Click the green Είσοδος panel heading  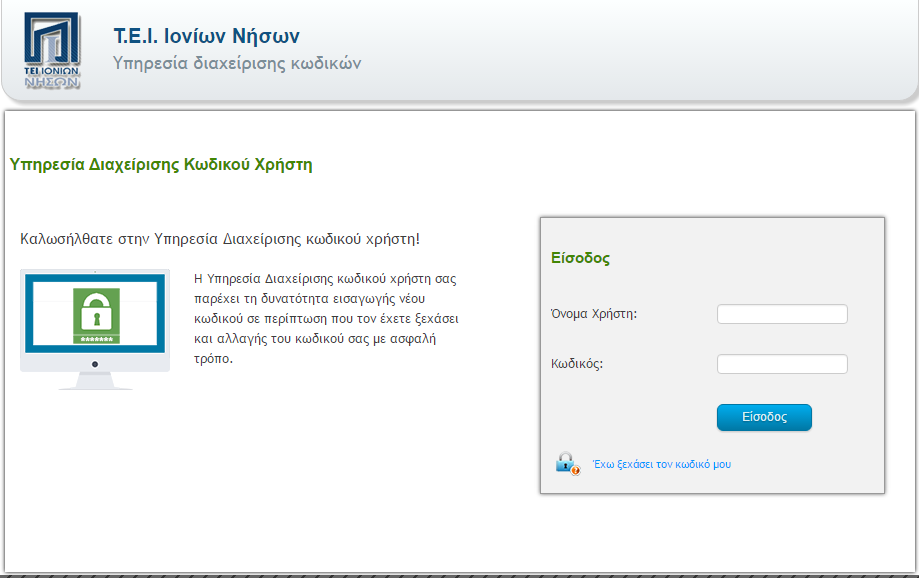click(580, 259)
